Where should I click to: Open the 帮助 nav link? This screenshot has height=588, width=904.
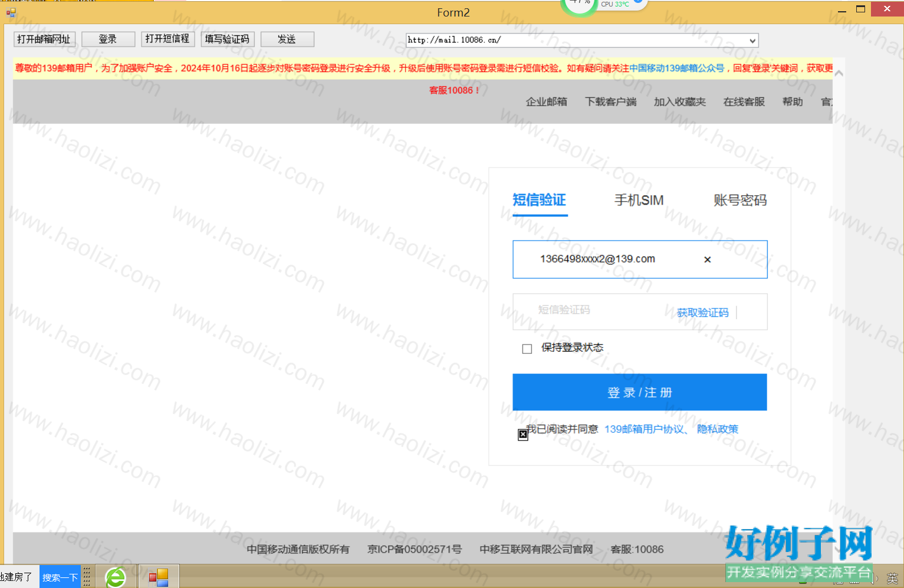(x=793, y=101)
